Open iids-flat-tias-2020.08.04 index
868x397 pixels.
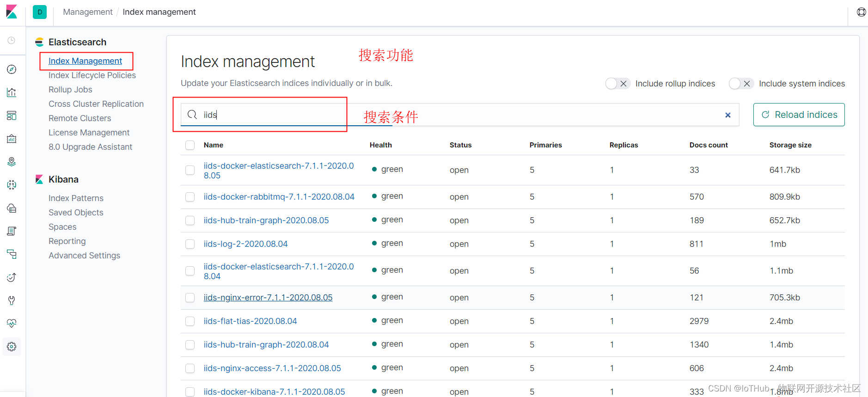pos(250,321)
